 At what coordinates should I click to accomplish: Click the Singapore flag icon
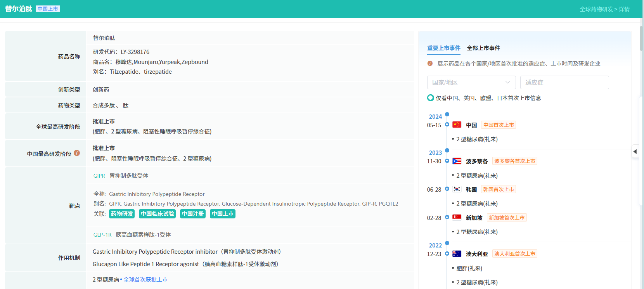coord(457,218)
